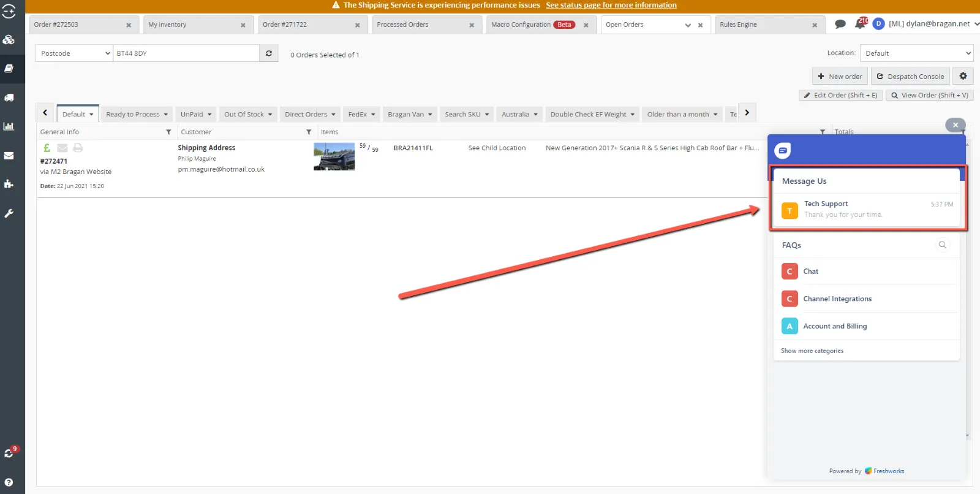The image size is (980, 494).
Task: Open the help question mark icon
Action: pyautogui.click(x=9, y=482)
